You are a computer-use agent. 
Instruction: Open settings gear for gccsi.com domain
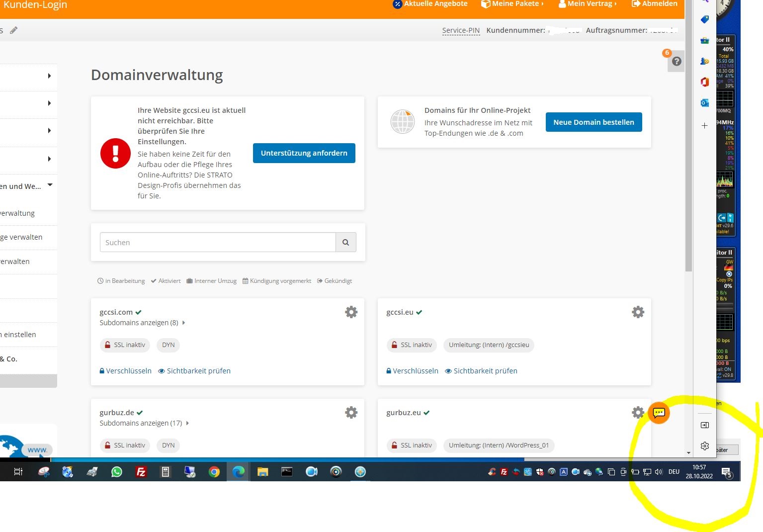351,312
